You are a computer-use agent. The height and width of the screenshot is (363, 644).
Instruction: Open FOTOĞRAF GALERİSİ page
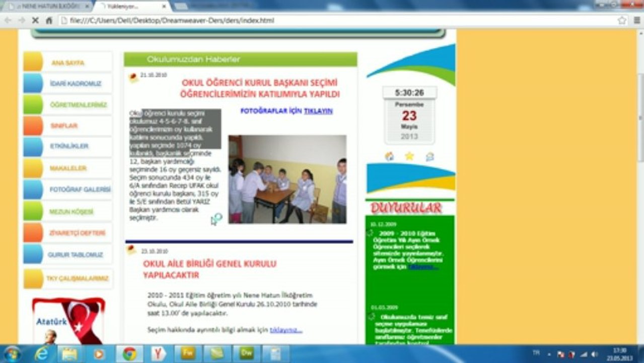(x=67, y=190)
